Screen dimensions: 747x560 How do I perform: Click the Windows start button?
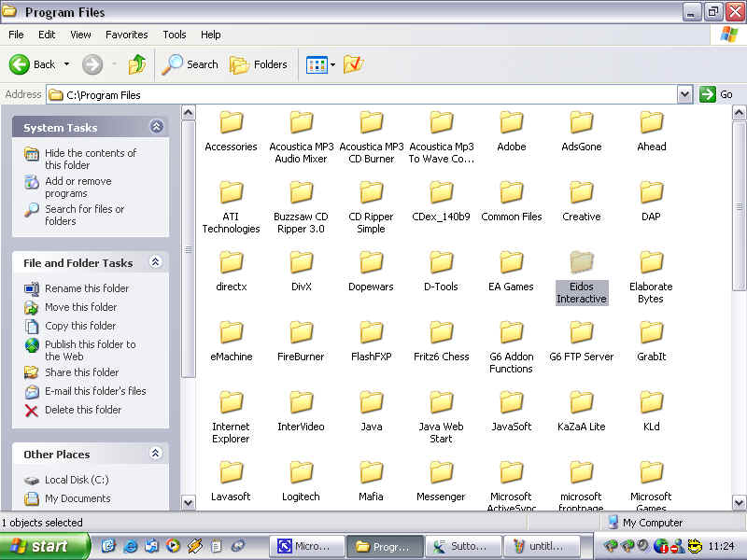(44, 546)
